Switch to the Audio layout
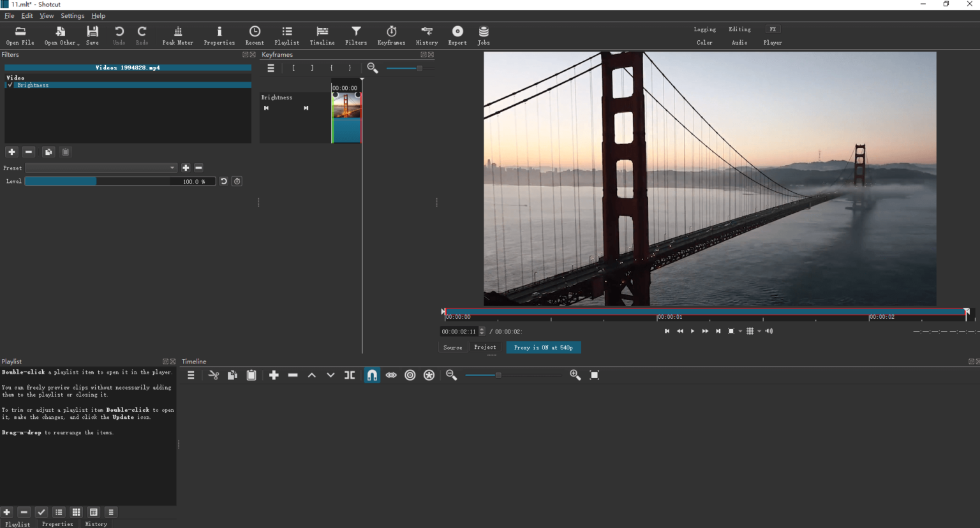The width and height of the screenshot is (980, 528). click(x=739, y=43)
